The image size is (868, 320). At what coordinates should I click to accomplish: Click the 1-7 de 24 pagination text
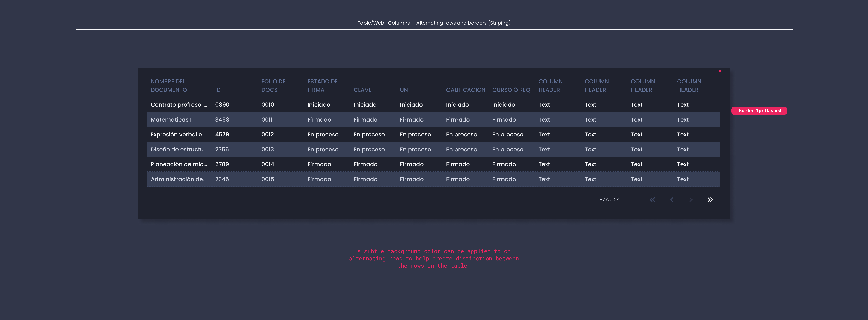pos(608,199)
